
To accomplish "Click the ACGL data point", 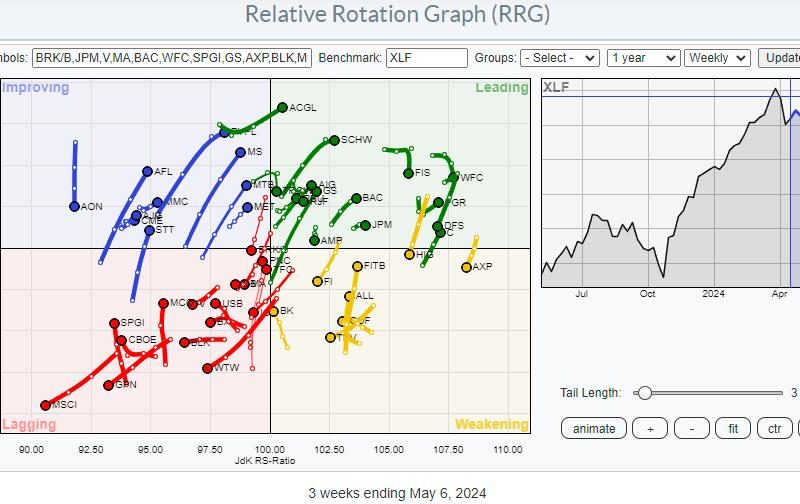I will (x=283, y=108).
